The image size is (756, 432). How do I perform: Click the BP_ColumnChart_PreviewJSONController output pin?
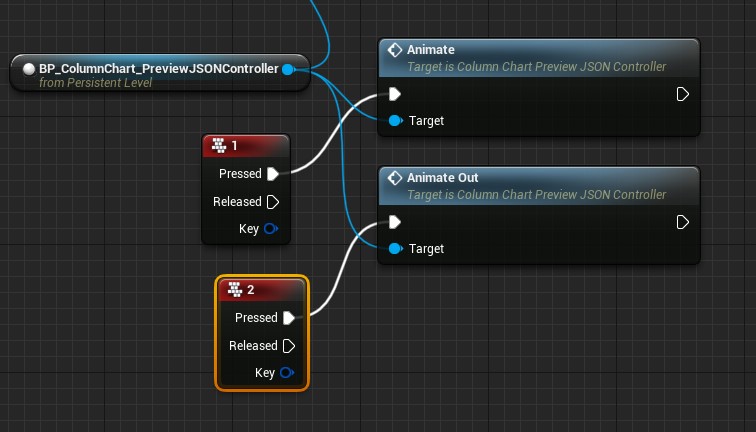288,69
